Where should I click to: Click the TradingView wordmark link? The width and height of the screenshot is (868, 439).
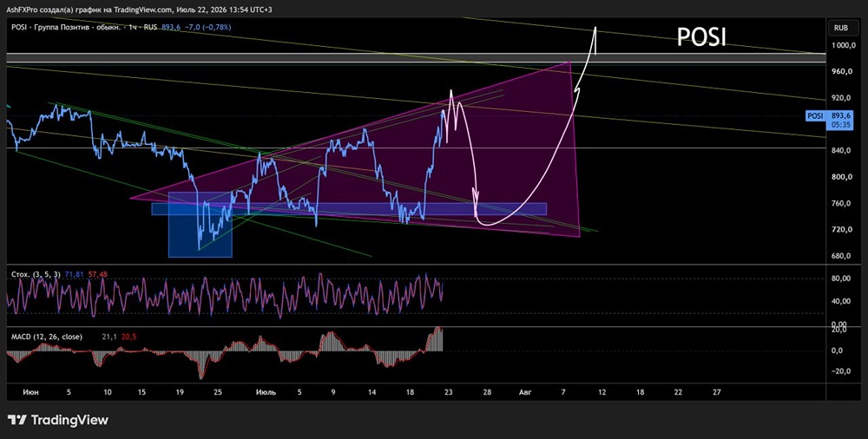pos(69,420)
